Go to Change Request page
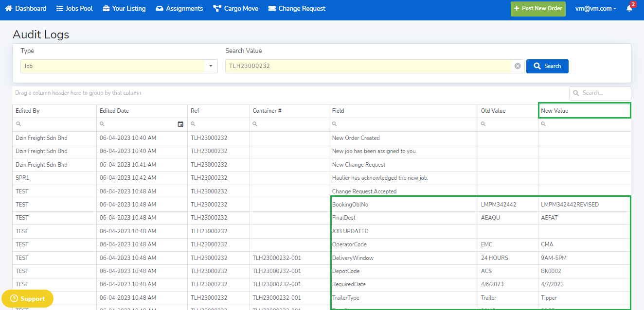 297,9
